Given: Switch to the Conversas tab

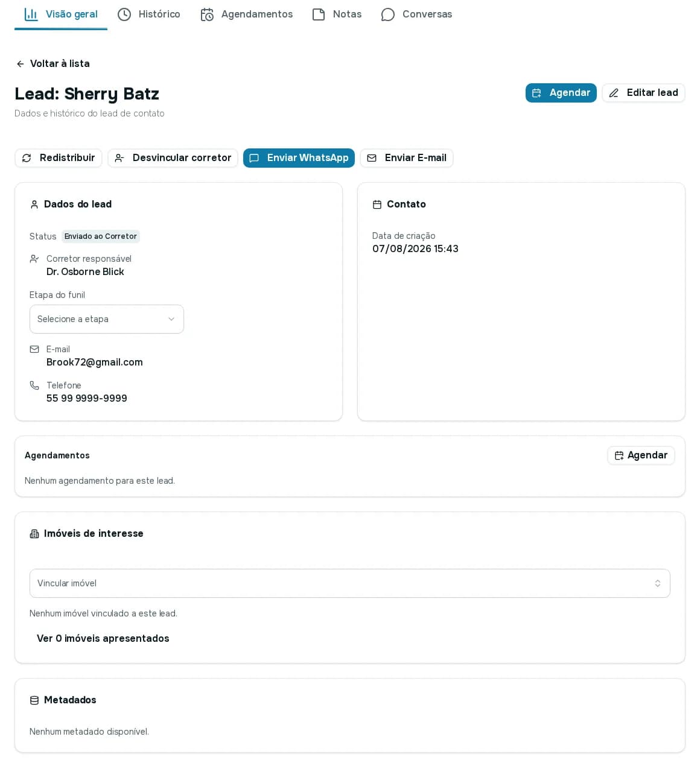Looking at the screenshot, I should point(416,14).
